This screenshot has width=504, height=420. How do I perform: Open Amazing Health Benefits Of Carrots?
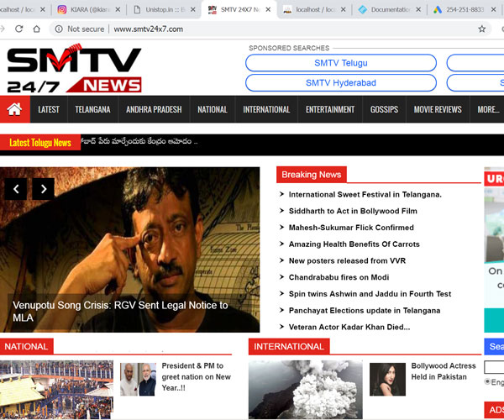[x=354, y=244]
